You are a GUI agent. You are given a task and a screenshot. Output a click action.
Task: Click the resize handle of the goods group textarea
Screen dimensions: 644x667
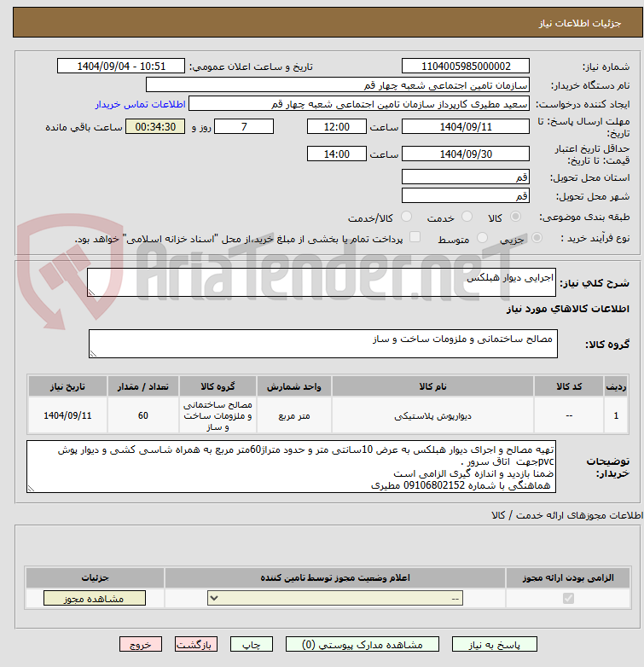coord(93,353)
